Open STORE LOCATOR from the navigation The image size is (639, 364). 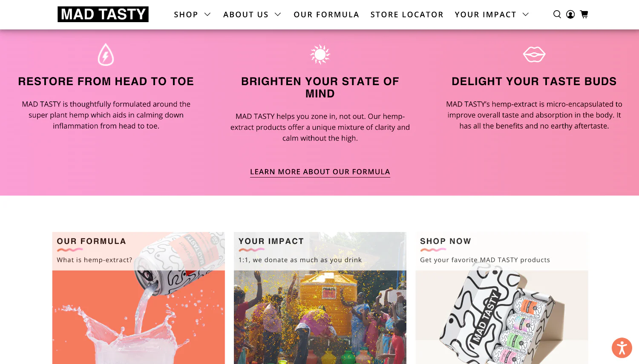tap(407, 14)
